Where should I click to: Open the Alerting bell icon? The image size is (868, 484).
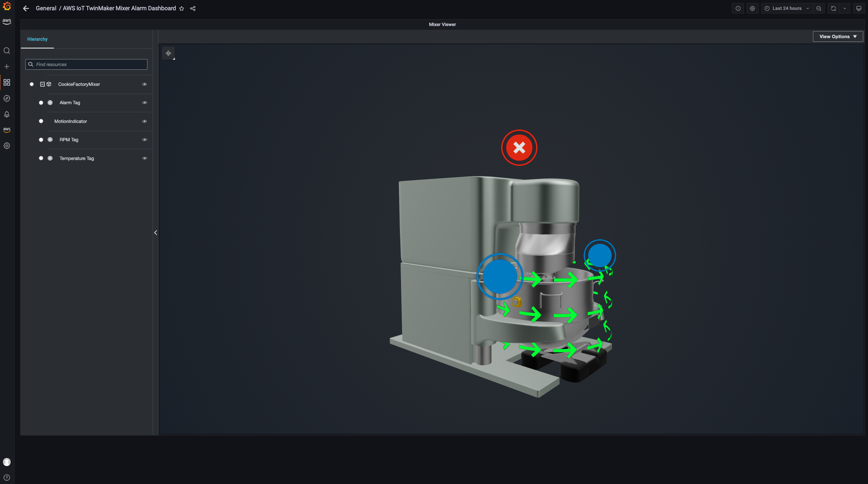[7, 114]
